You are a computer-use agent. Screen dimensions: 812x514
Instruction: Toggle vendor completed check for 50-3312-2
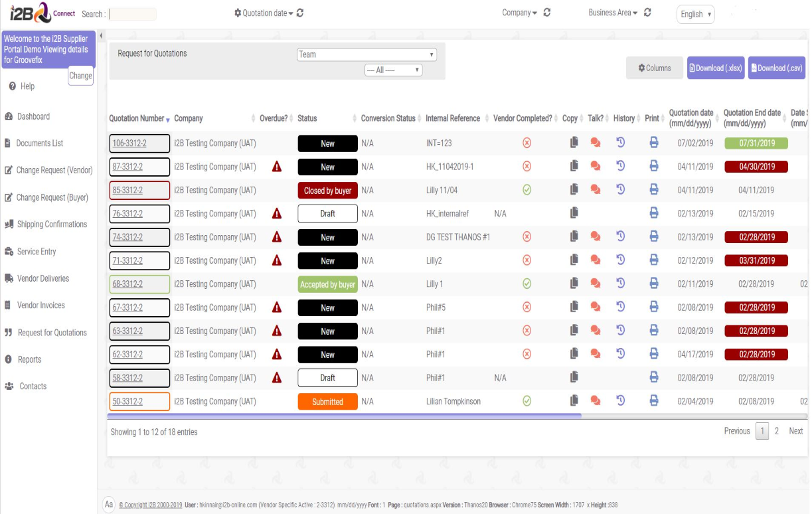tap(527, 400)
